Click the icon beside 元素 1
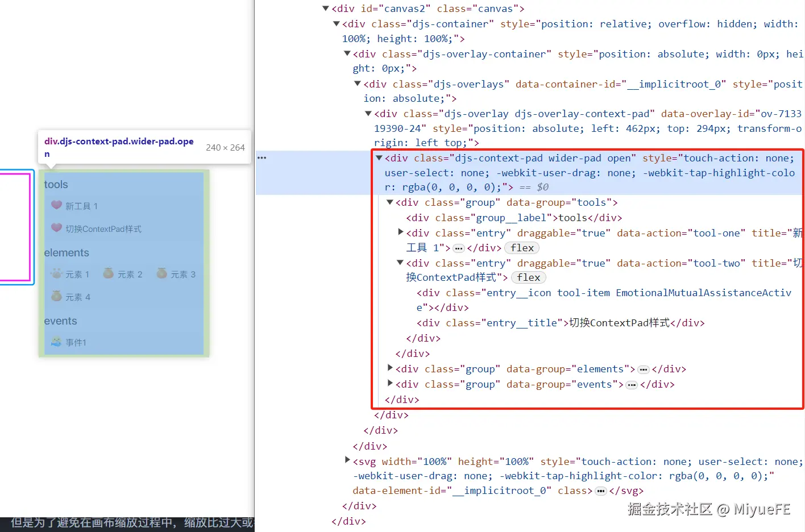Viewport: 805px width, 532px height. pos(56,273)
